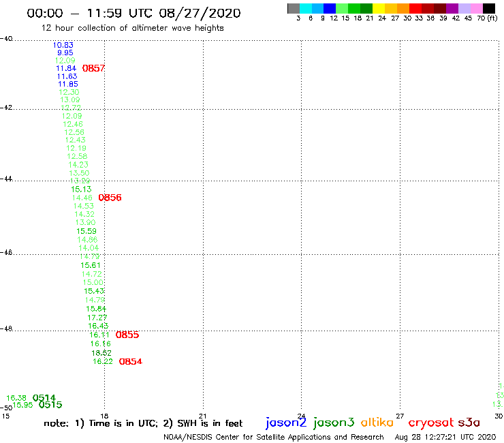
Task: Select the pure blue swatch in the scale
Action: pyautogui.click(x=330, y=8)
